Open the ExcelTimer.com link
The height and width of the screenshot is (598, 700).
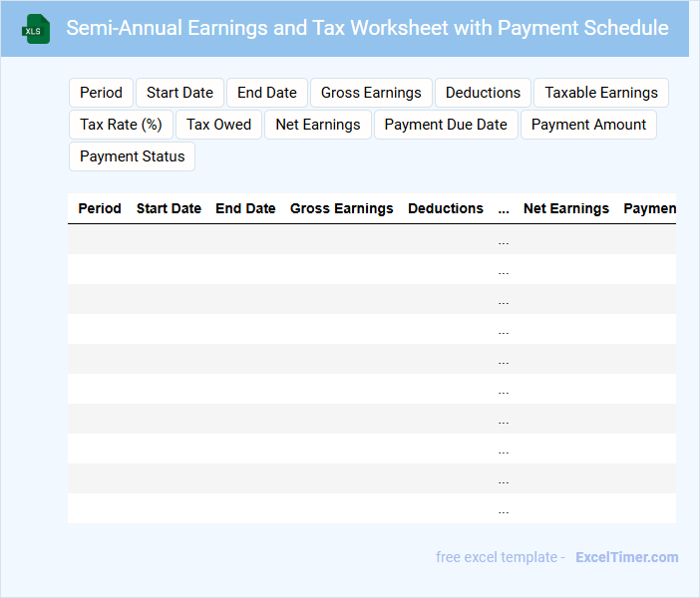tap(627, 557)
